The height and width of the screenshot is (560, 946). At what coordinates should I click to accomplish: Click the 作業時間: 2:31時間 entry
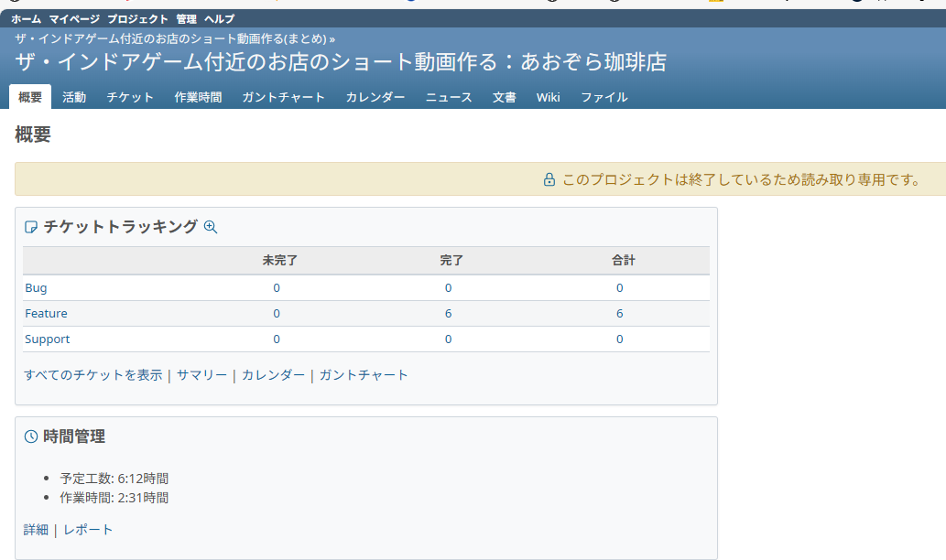point(114,498)
